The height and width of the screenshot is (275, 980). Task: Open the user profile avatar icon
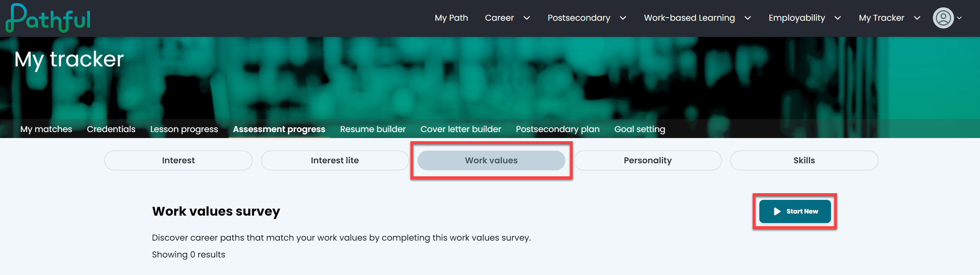pyautogui.click(x=943, y=18)
